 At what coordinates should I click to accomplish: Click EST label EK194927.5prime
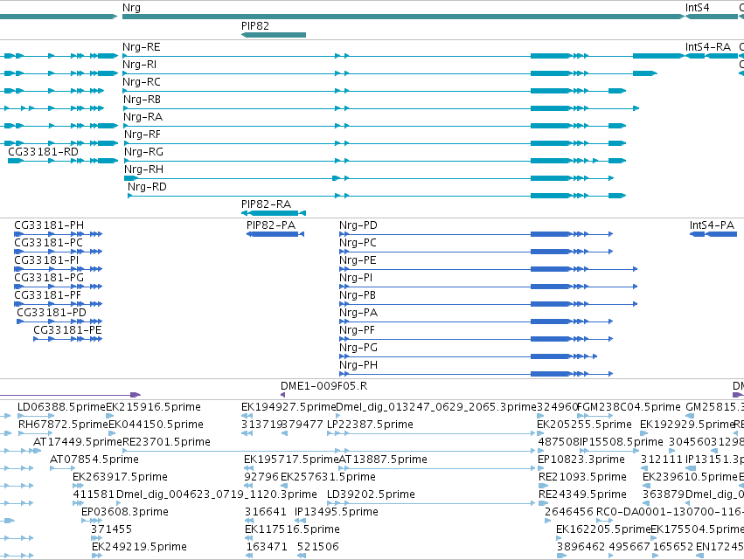click(289, 407)
